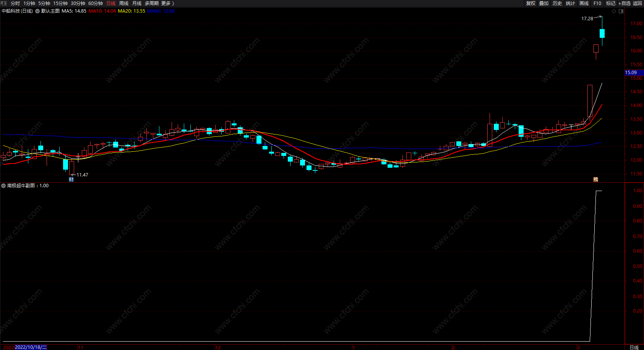Click the month 3 marker on time axis
The width and height of the screenshot is (644, 350).
point(579,347)
